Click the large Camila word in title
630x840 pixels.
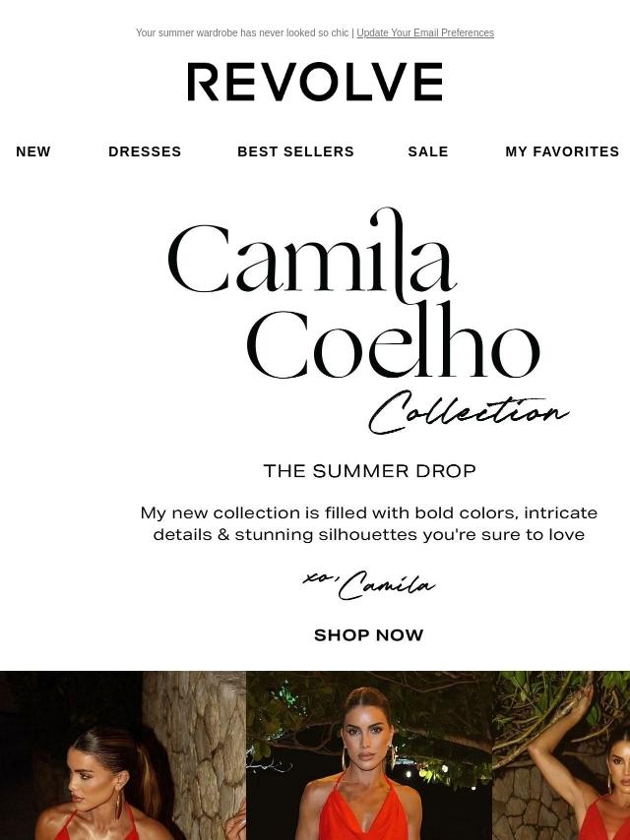313,254
